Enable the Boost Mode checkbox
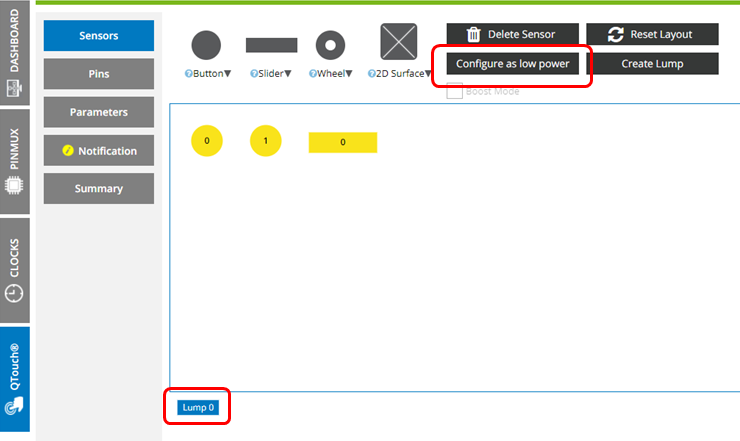The width and height of the screenshot is (740, 441). [454, 92]
